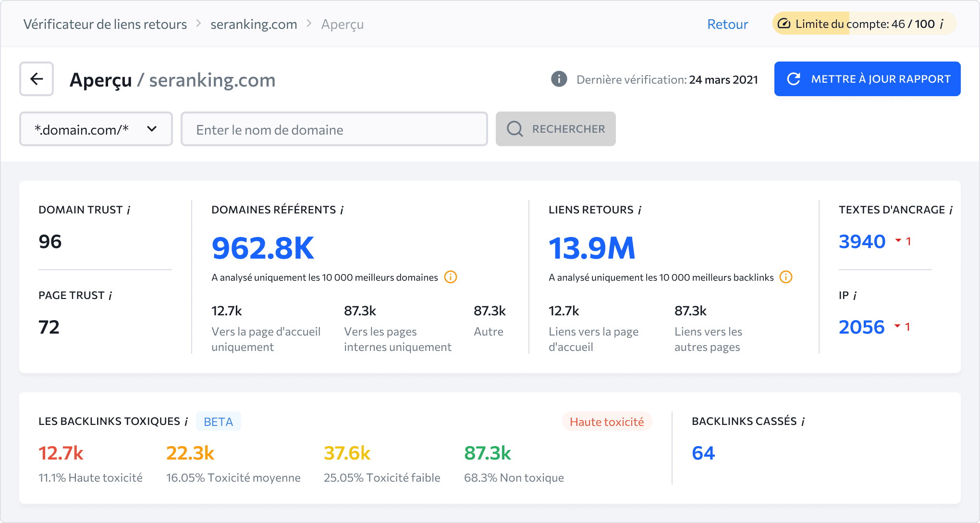Click breadcrumb chevron after seranking.com
This screenshot has height=523, width=980.
[309, 24]
